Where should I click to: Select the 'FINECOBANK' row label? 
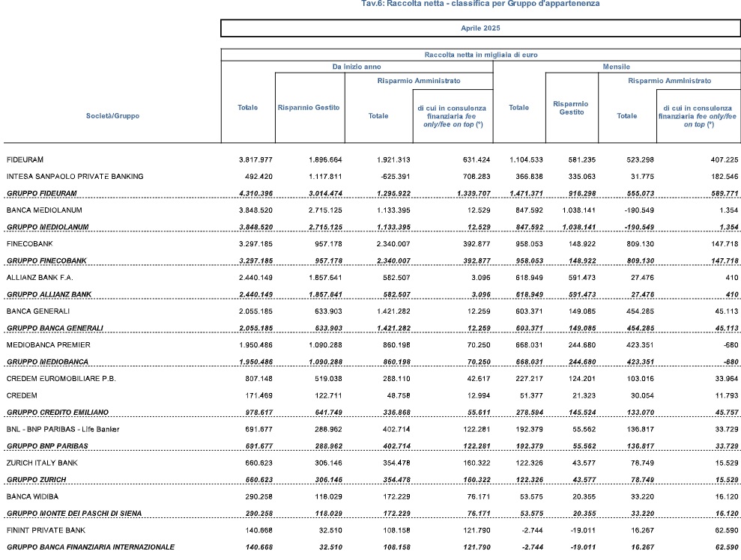point(29,244)
